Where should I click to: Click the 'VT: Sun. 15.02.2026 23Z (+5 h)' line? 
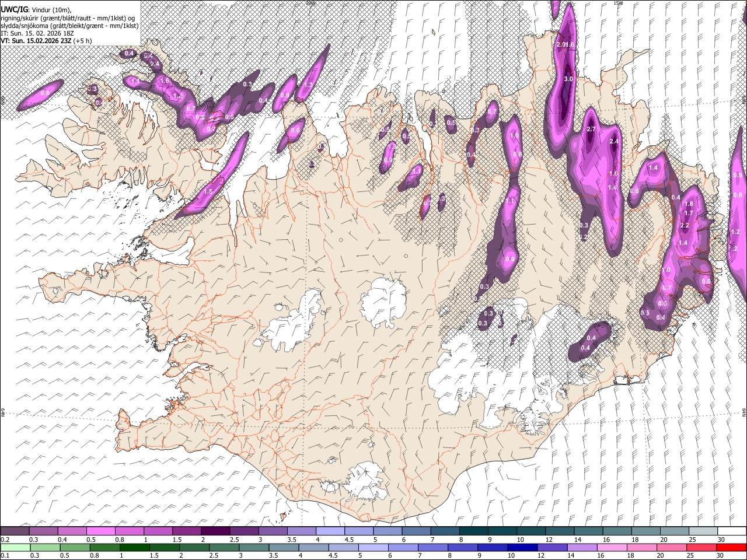click(x=46, y=41)
